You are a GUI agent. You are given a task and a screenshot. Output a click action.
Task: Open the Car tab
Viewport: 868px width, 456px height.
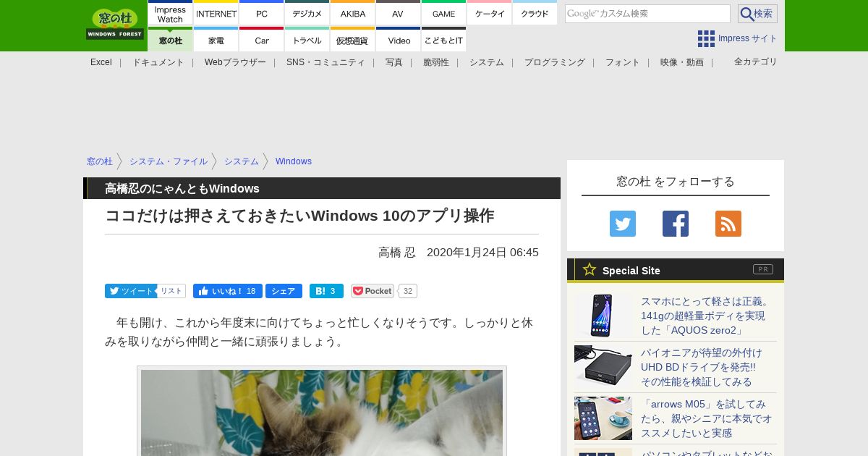pos(262,40)
